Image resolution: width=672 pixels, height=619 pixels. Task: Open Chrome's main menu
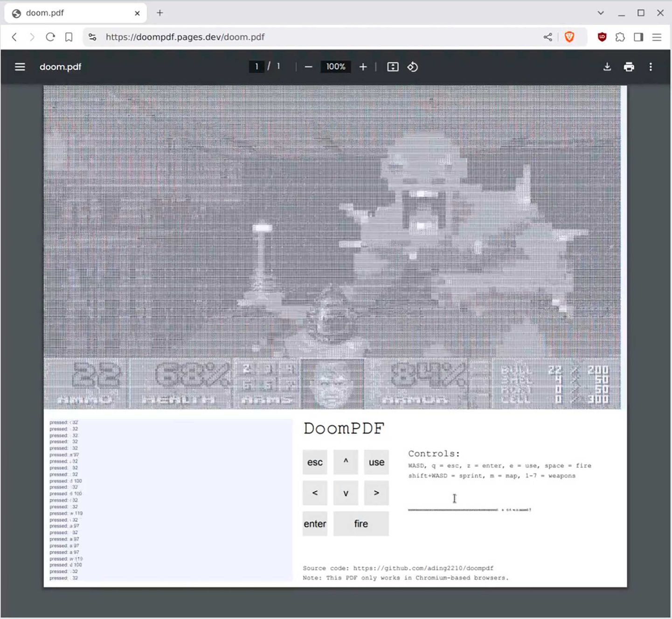[x=657, y=37]
